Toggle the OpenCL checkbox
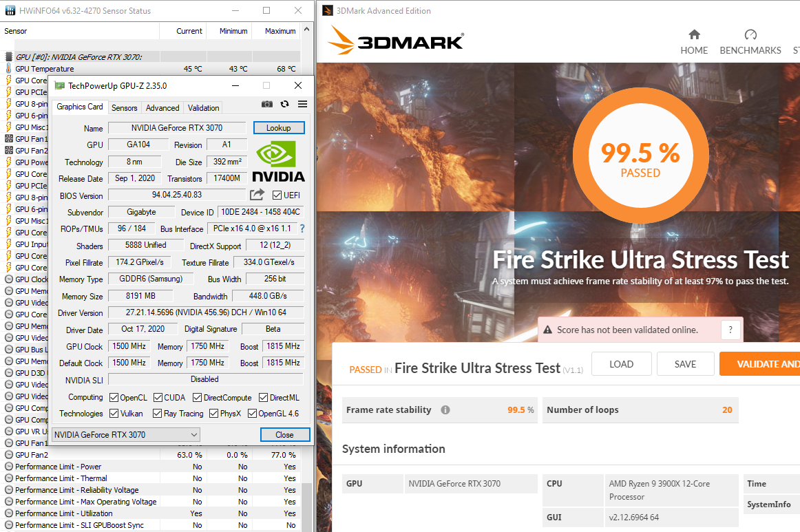Screen dimensions: 800x532 [114, 397]
